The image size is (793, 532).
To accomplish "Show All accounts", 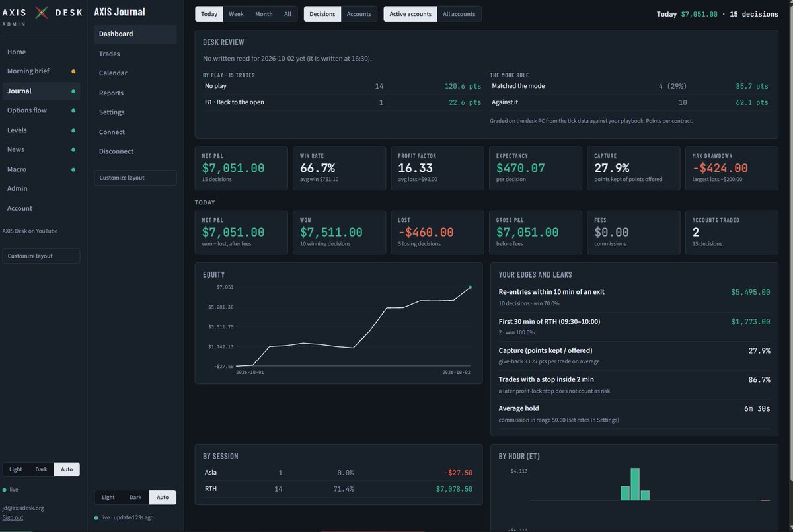I will click(x=459, y=14).
